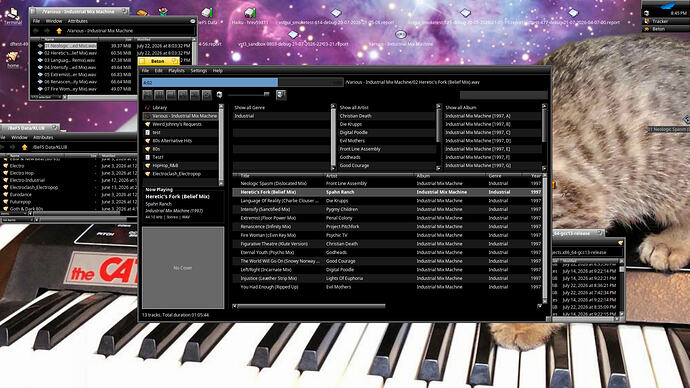Screen dimensions: 690x388
Task: Open the Playlists menu
Action: [176, 70]
